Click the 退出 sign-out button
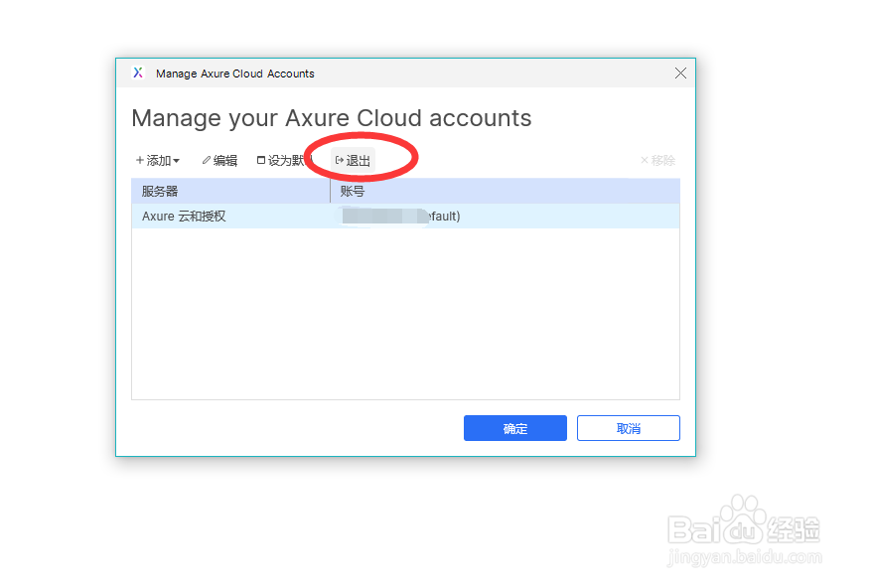871x588 pixels. (x=354, y=161)
